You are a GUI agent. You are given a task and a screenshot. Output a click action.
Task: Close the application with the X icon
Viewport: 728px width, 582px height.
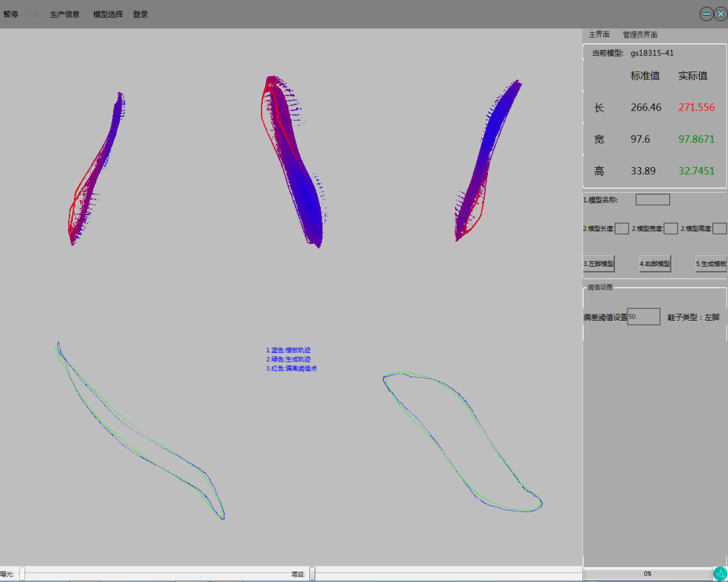click(x=721, y=13)
